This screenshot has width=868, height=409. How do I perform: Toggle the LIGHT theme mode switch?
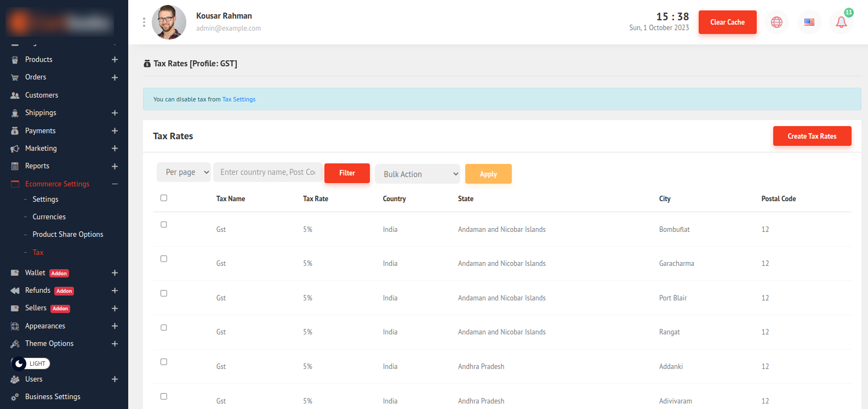31,363
